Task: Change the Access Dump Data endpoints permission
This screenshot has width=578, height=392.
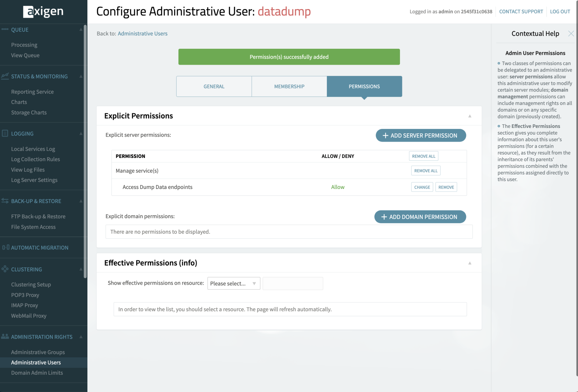Action: pyautogui.click(x=422, y=187)
